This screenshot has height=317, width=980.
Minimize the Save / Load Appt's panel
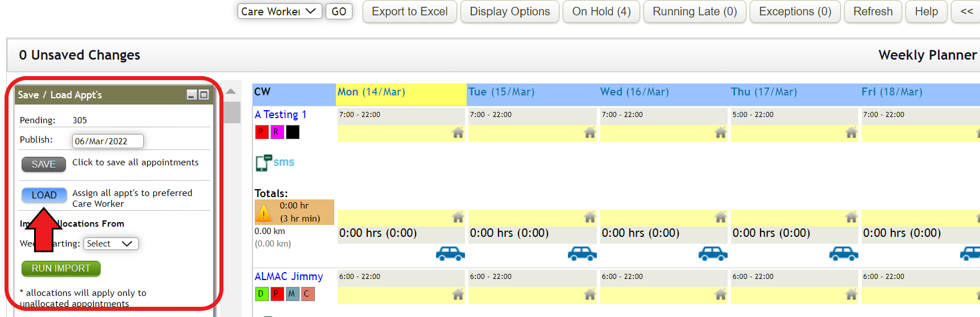click(x=192, y=95)
